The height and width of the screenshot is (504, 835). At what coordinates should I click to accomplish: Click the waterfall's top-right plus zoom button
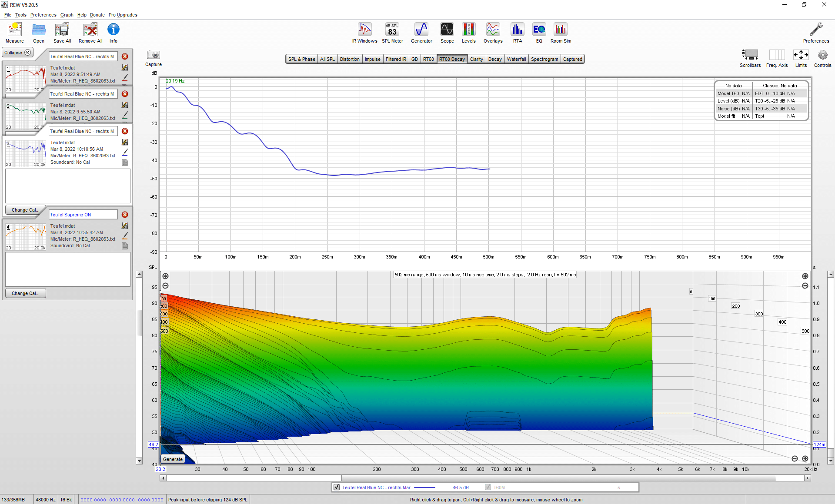pos(805,276)
